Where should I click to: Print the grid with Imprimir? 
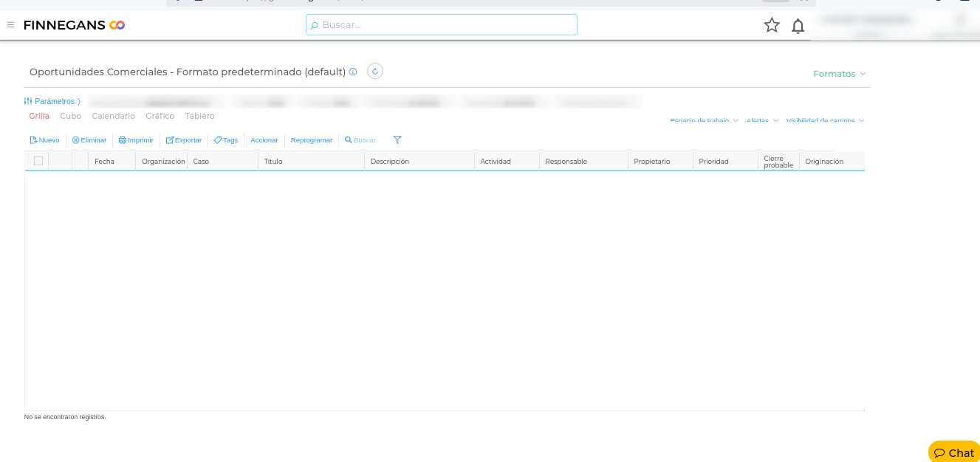pos(136,140)
